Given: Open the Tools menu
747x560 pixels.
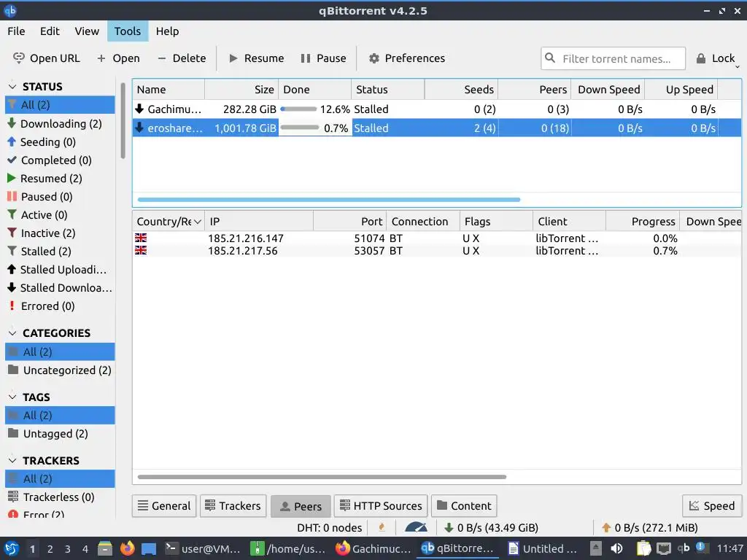Looking at the screenshot, I should (127, 31).
